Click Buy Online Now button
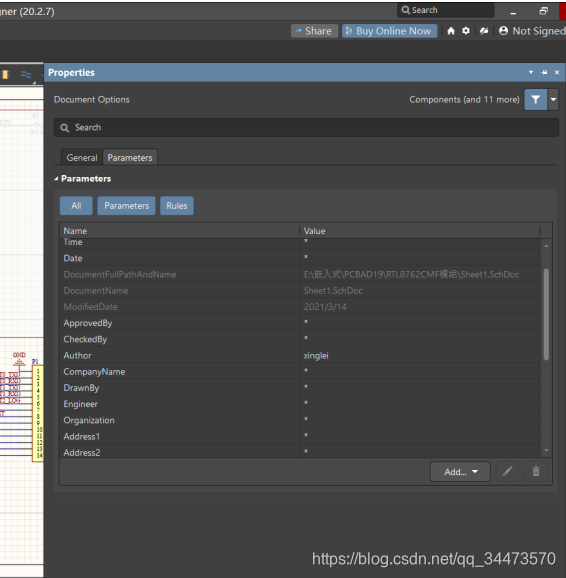The image size is (566, 578). coord(389,31)
